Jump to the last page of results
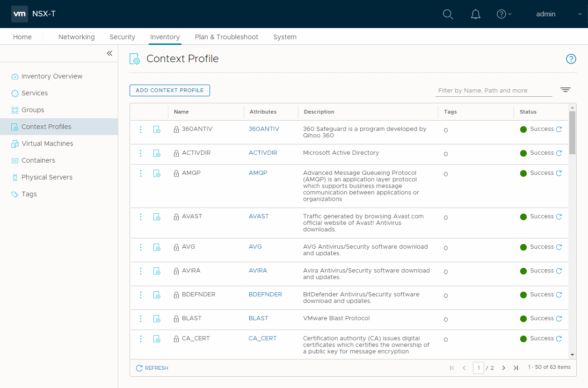588x388 pixels. pyautogui.click(x=515, y=368)
